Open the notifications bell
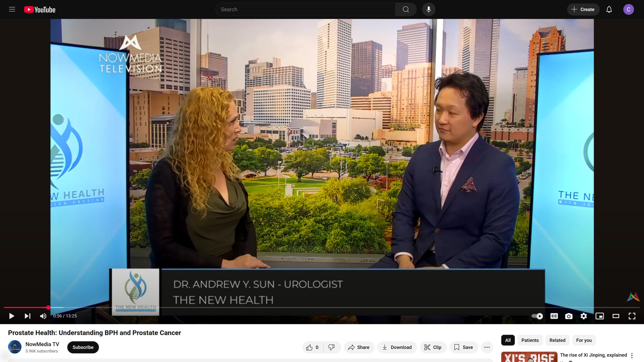644x362 pixels. pos(609,10)
